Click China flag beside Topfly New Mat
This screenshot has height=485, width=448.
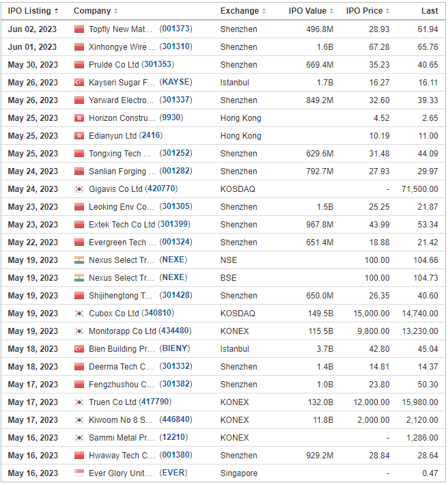[x=79, y=29]
